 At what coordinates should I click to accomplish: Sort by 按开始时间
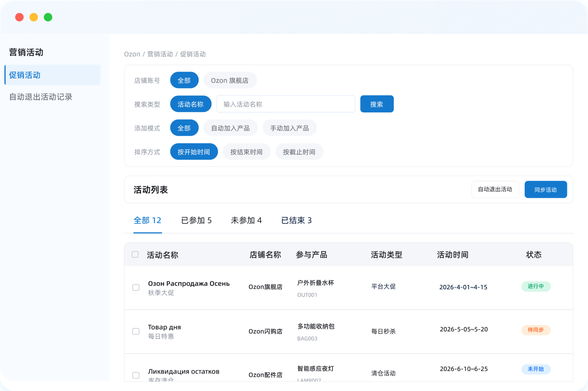tap(194, 151)
